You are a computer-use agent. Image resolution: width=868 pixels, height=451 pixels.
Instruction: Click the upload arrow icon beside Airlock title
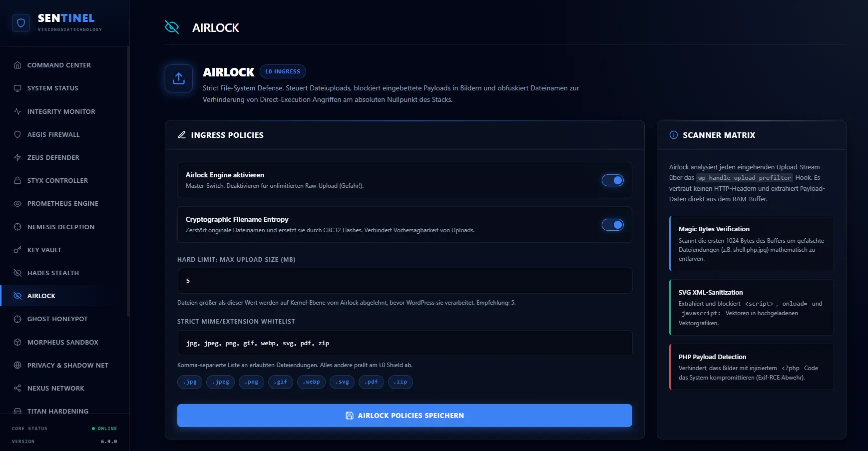tap(179, 78)
